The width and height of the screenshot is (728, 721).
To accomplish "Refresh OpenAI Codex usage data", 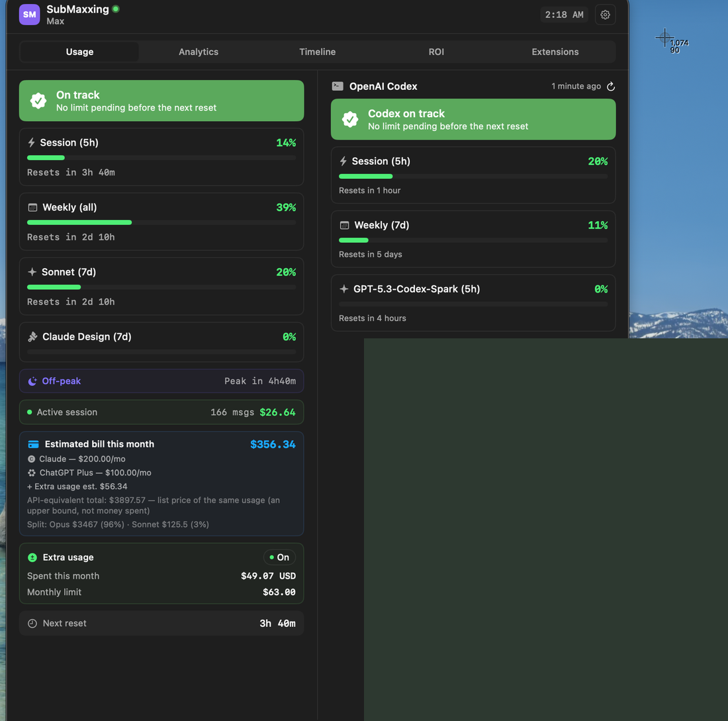I will (x=611, y=87).
